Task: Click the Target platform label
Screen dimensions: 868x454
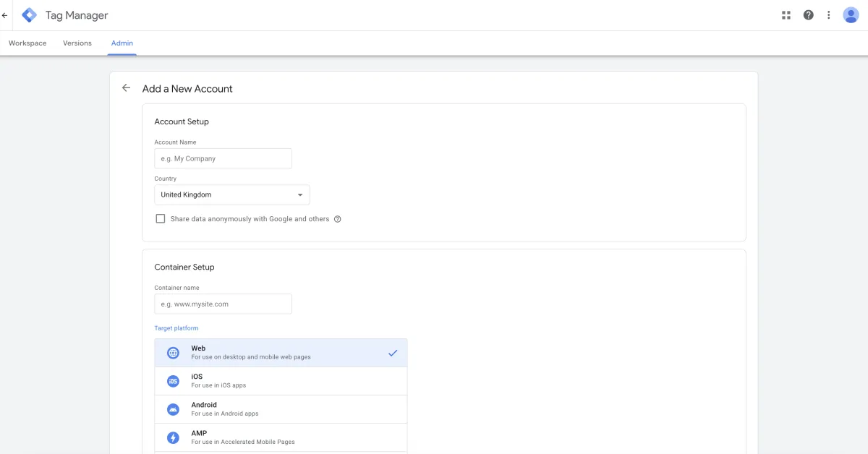Action: click(x=176, y=328)
